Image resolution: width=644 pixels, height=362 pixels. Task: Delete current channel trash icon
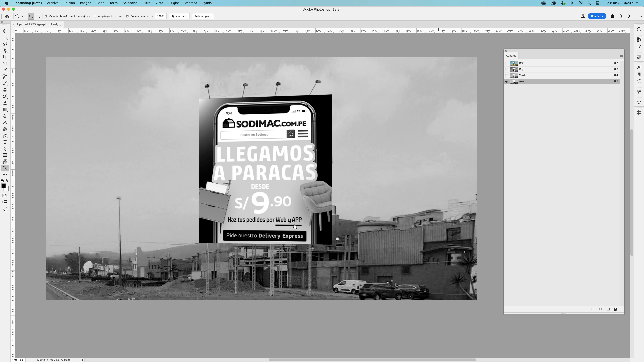(615, 309)
